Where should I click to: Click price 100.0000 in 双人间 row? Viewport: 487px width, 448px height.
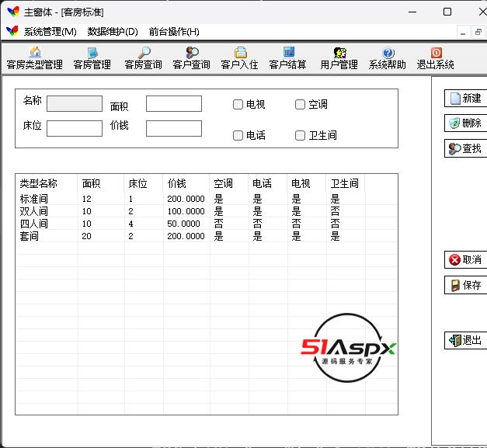pyautogui.click(x=186, y=211)
